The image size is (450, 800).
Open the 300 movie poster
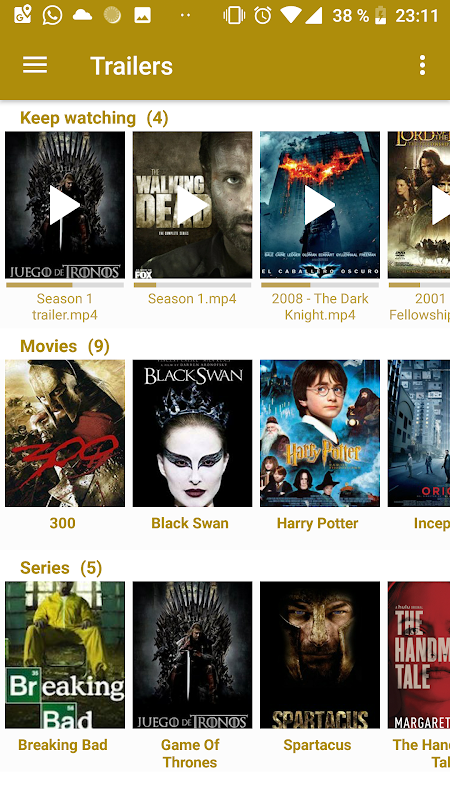(x=65, y=433)
